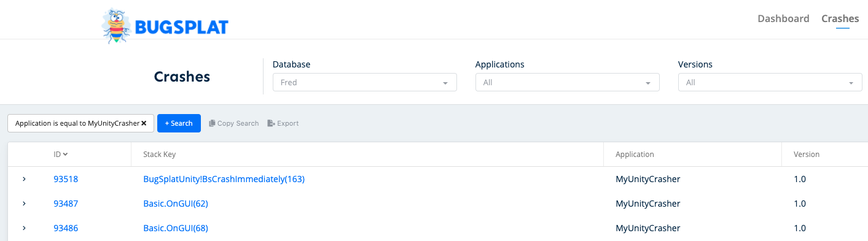The height and width of the screenshot is (241, 868).
Task: Open the Applications dropdown
Action: (x=568, y=82)
